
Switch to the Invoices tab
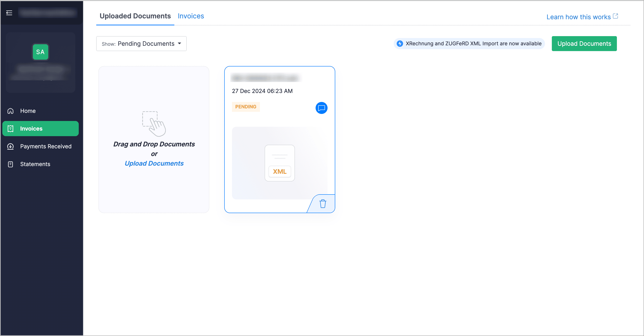pyautogui.click(x=191, y=16)
